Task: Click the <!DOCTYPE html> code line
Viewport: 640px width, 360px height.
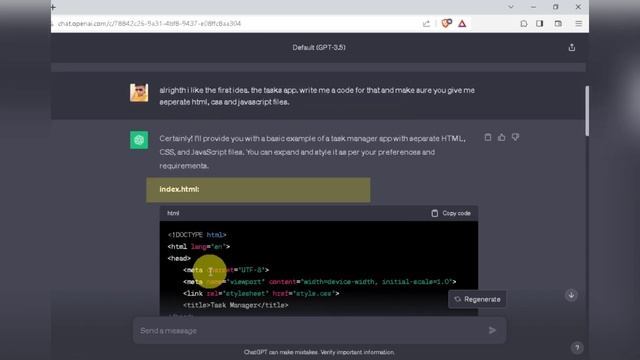Action: coord(197,235)
